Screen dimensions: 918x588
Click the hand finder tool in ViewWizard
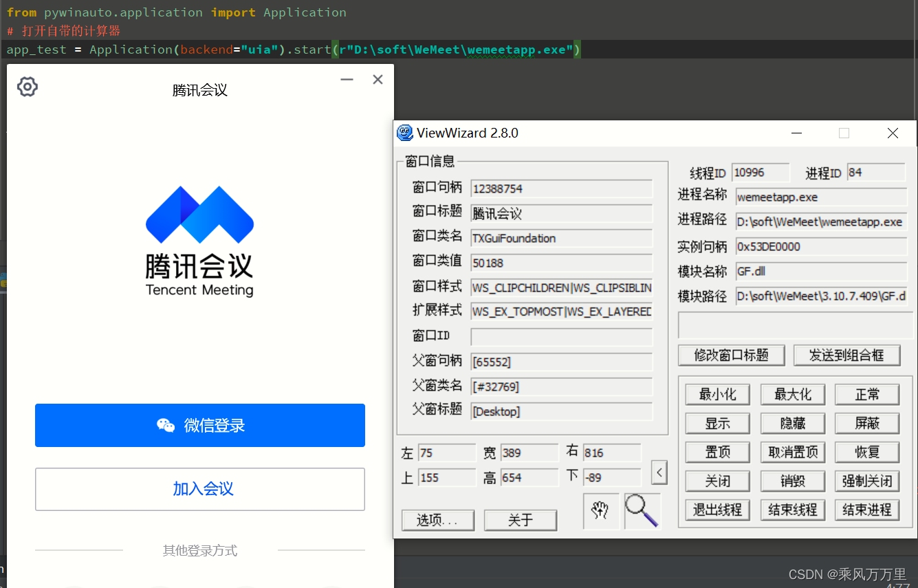[601, 511]
